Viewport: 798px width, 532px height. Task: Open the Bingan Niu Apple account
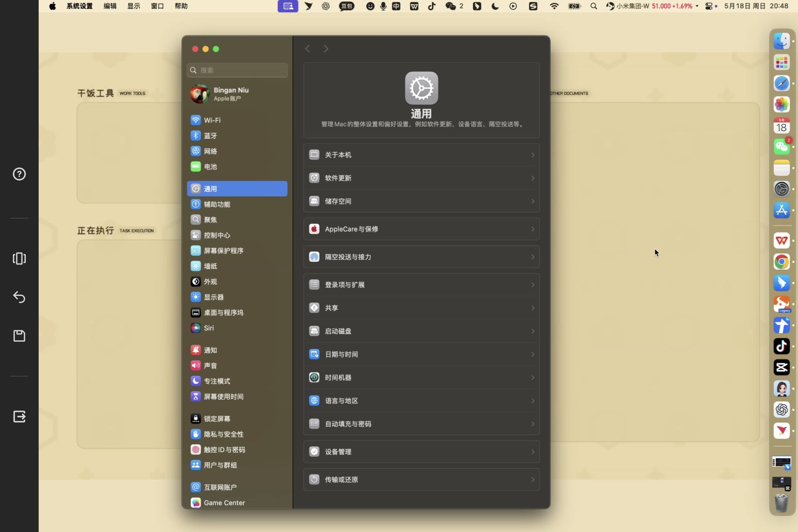[231, 94]
